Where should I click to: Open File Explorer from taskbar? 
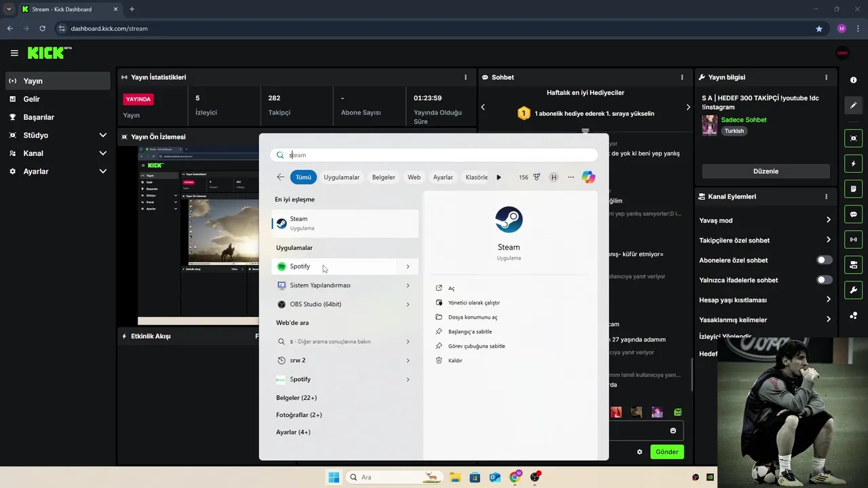point(454,477)
